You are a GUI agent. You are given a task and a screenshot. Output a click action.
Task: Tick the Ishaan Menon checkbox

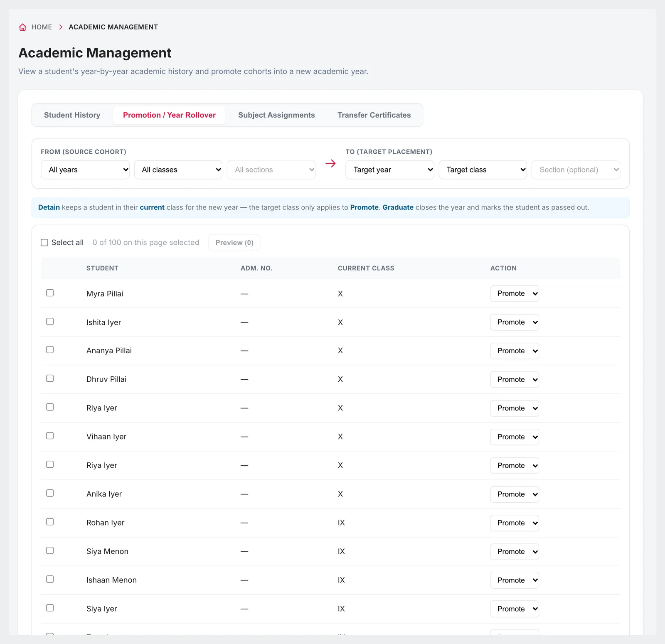coord(50,579)
